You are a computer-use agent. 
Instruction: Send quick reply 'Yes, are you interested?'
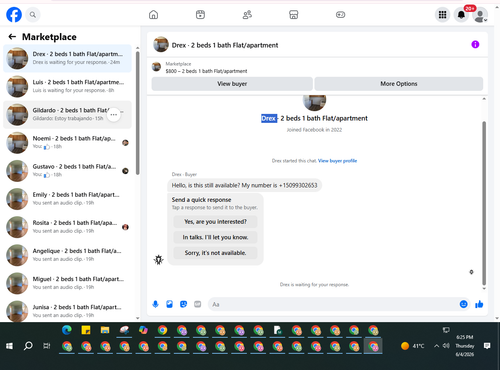[215, 222]
